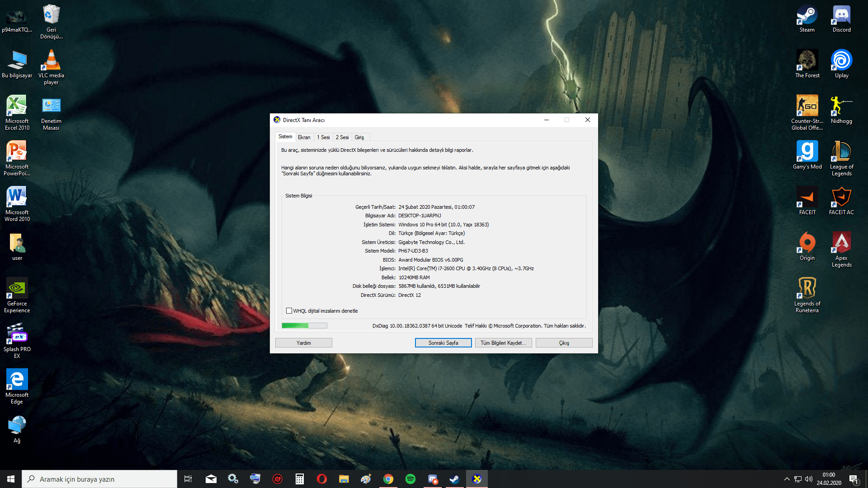Open the VLC media player shortcut

pyautogui.click(x=51, y=66)
